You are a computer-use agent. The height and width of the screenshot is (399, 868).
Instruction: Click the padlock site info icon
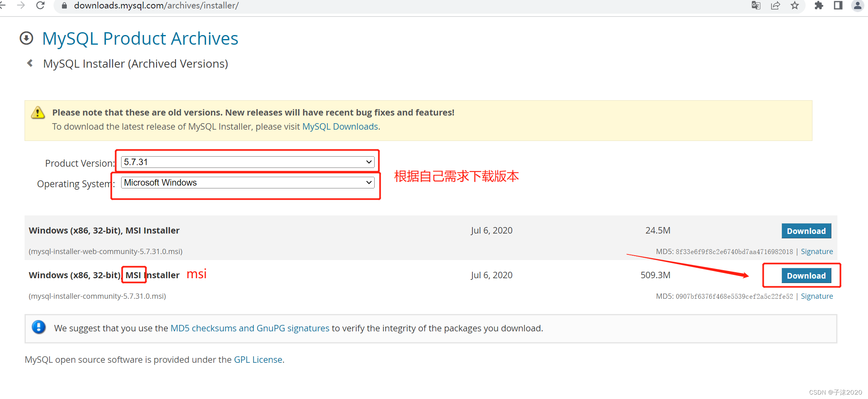(64, 6)
